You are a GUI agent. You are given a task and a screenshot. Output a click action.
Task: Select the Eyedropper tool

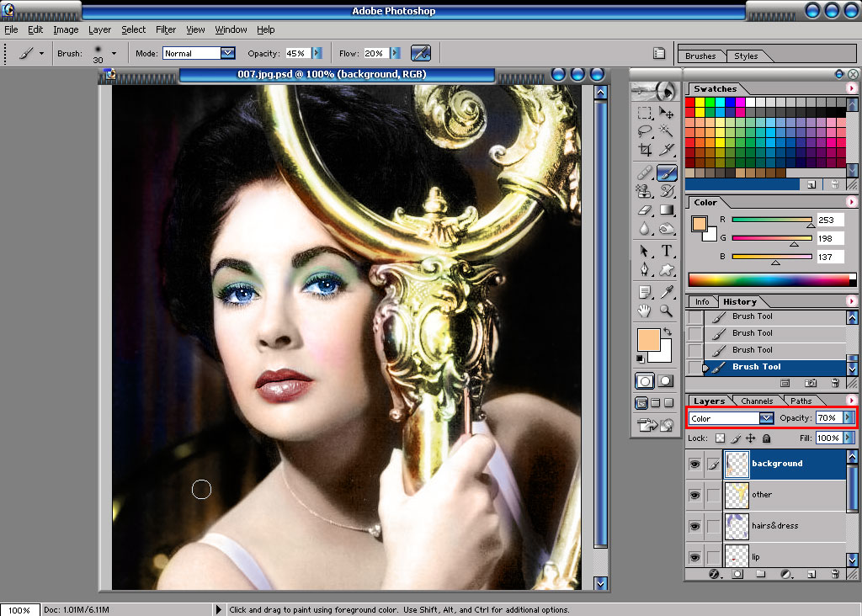667,292
